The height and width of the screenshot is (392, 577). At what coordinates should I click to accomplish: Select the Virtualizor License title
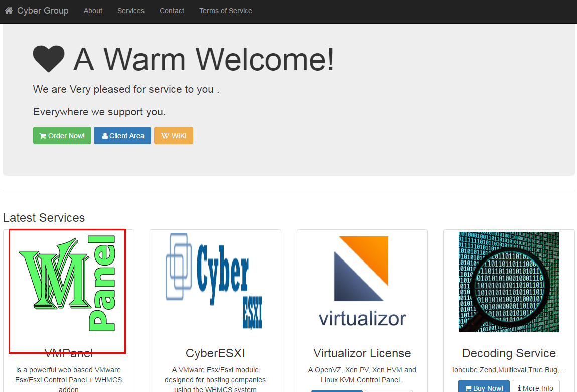coord(362,353)
